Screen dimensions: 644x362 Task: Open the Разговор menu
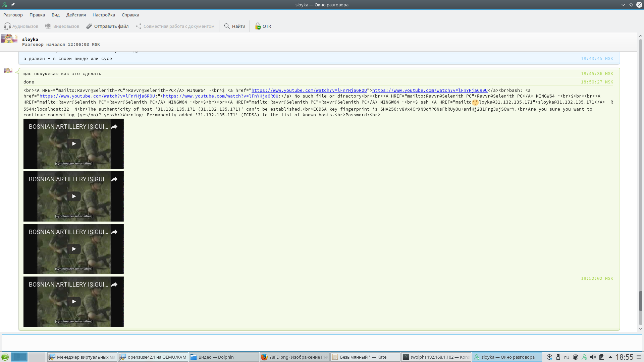[13, 15]
